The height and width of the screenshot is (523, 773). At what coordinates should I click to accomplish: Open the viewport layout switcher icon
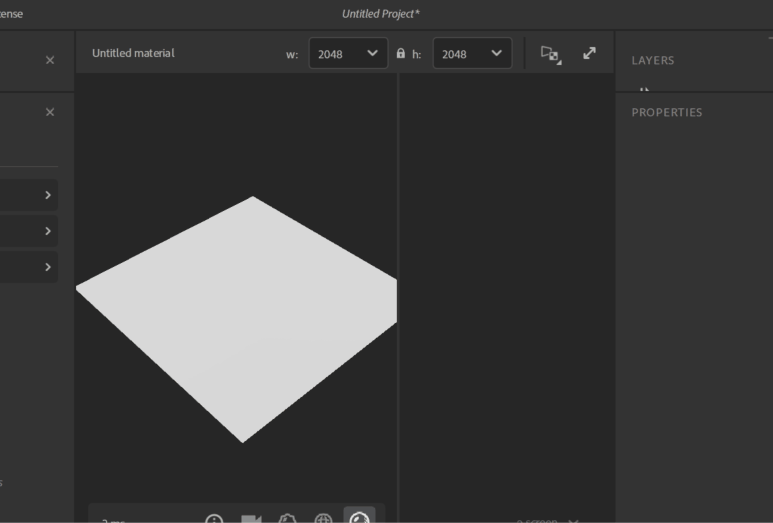coord(551,54)
